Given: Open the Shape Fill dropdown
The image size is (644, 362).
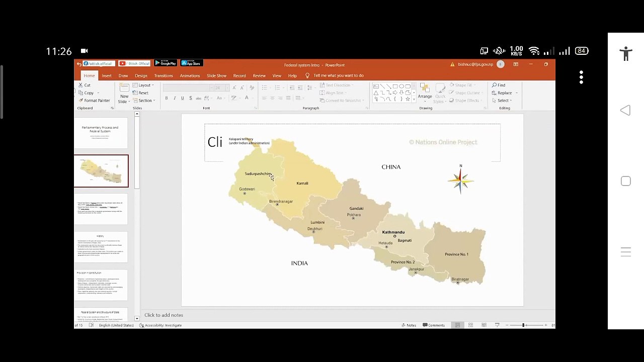Looking at the screenshot, I should point(463,85).
